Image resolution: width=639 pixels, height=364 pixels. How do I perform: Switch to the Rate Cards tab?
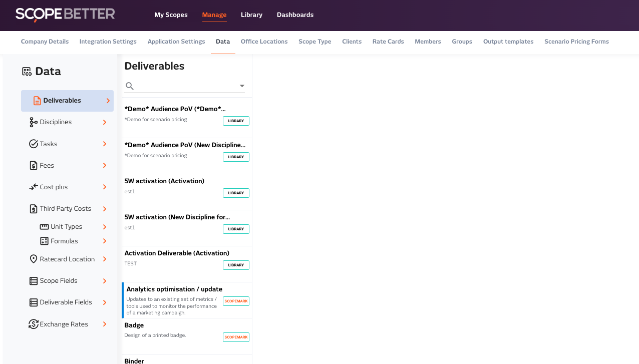coord(388,42)
